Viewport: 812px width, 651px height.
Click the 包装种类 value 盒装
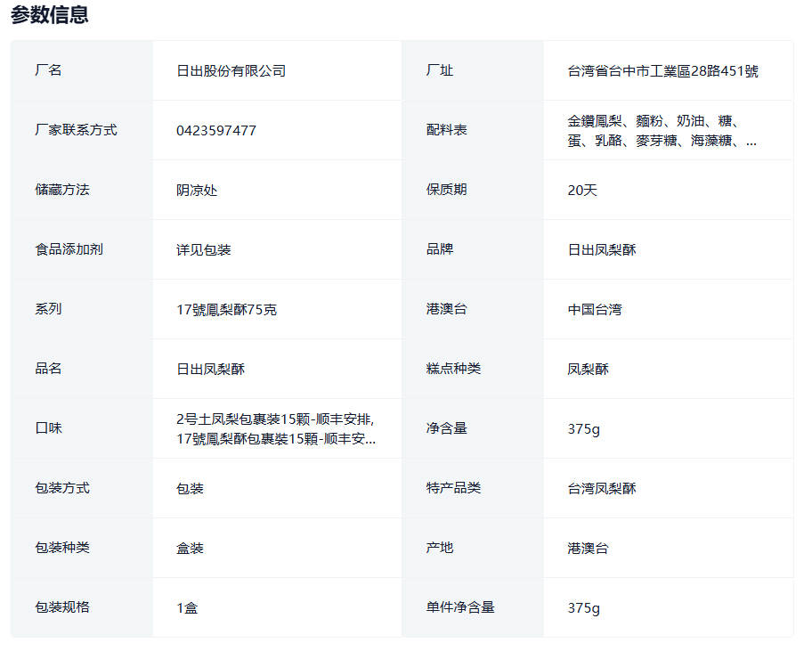(x=190, y=549)
